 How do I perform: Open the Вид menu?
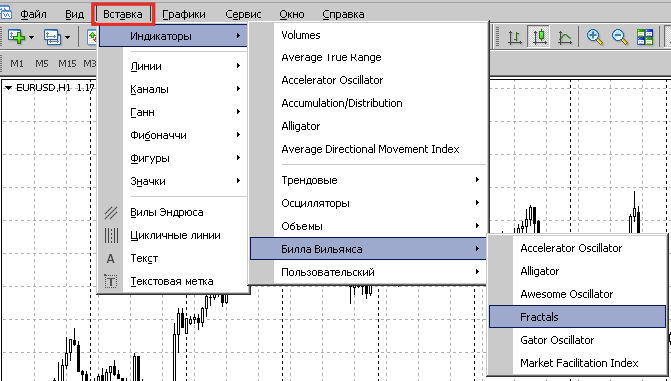[74, 14]
